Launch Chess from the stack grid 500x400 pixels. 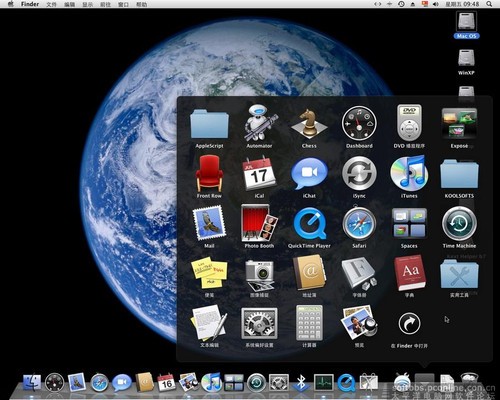pyautogui.click(x=309, y=123)
